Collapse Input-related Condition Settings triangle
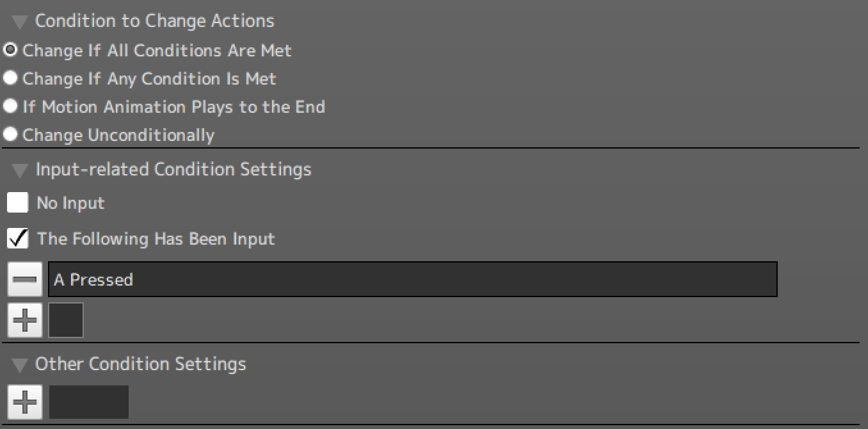Viewport: 868px width, 429px height. pyautogui.click(x=20, y=171)
